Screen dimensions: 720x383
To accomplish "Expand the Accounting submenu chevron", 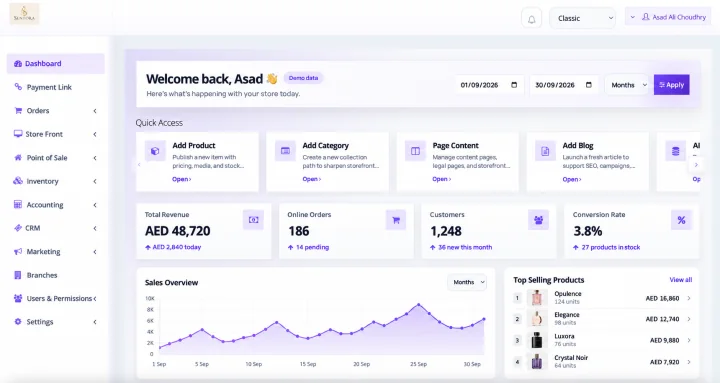I will [x=95, y=205].
